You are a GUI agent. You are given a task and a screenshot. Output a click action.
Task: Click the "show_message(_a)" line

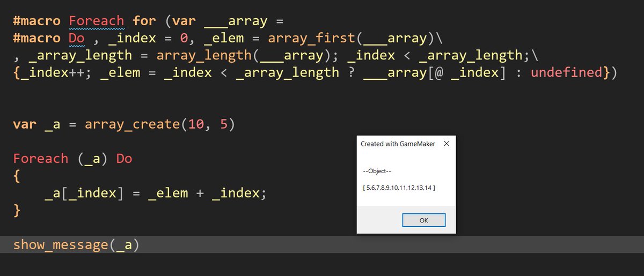(76, 245)
